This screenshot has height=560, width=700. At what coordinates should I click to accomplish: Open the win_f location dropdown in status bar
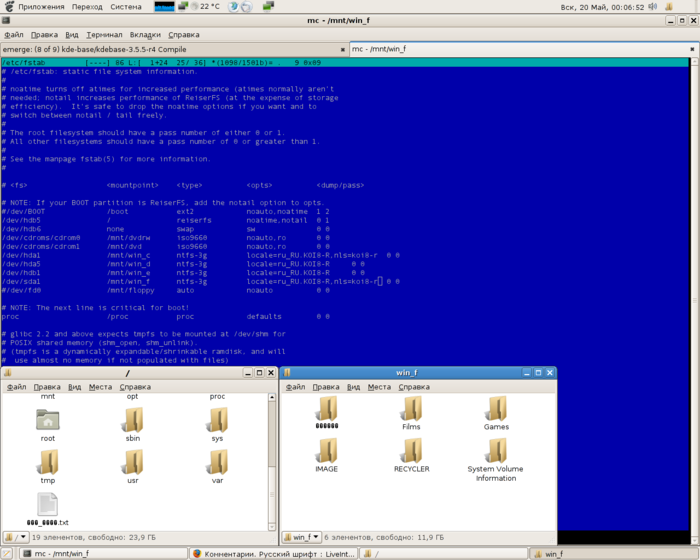tap(302, 537)
